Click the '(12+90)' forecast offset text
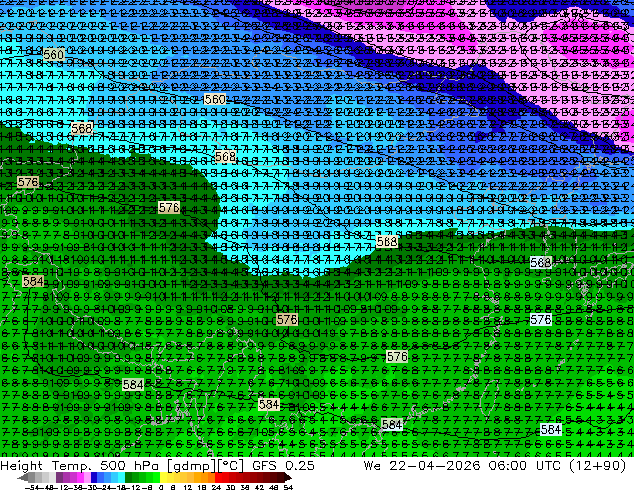 click(x=597, y=465)
